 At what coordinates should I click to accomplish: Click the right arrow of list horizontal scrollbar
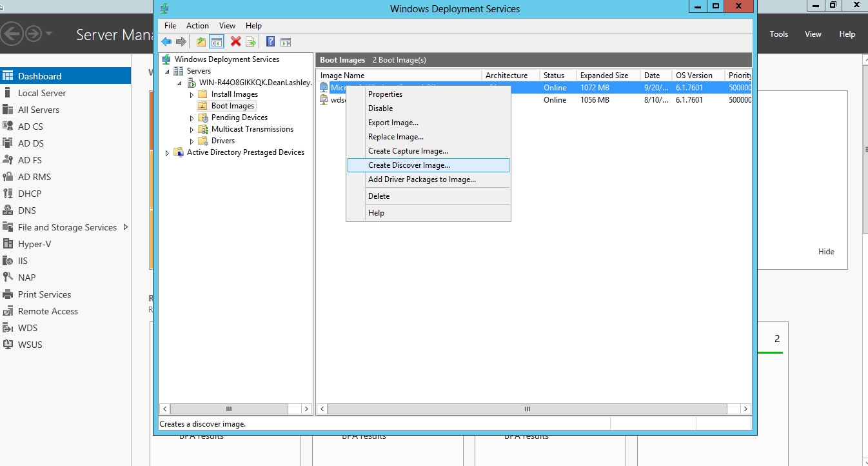[745, 409]
